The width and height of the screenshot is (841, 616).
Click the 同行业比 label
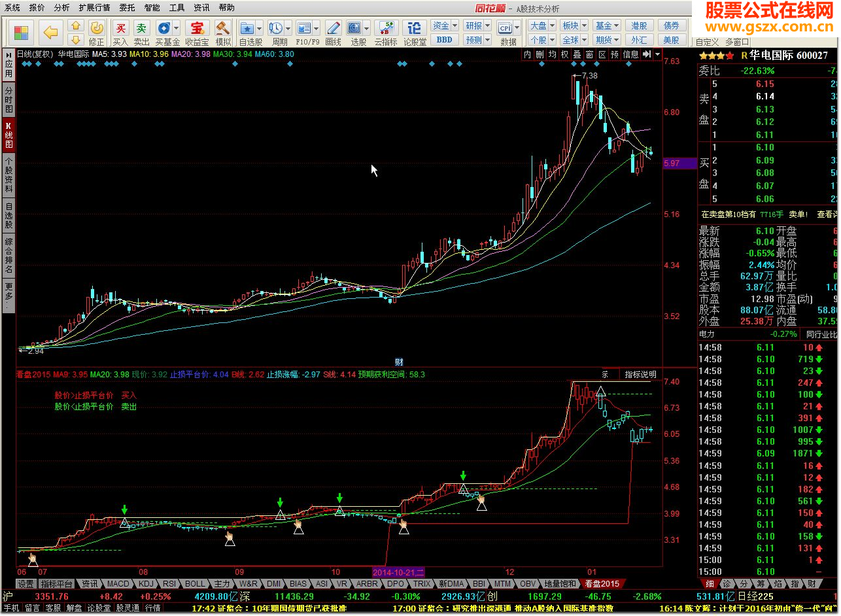click(822, 334)
